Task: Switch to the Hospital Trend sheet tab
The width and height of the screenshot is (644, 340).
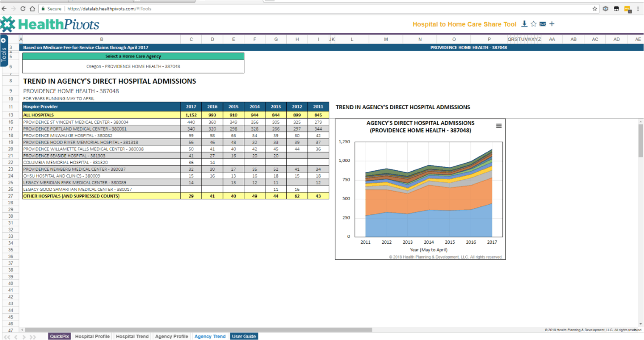Action: [132, 336]
